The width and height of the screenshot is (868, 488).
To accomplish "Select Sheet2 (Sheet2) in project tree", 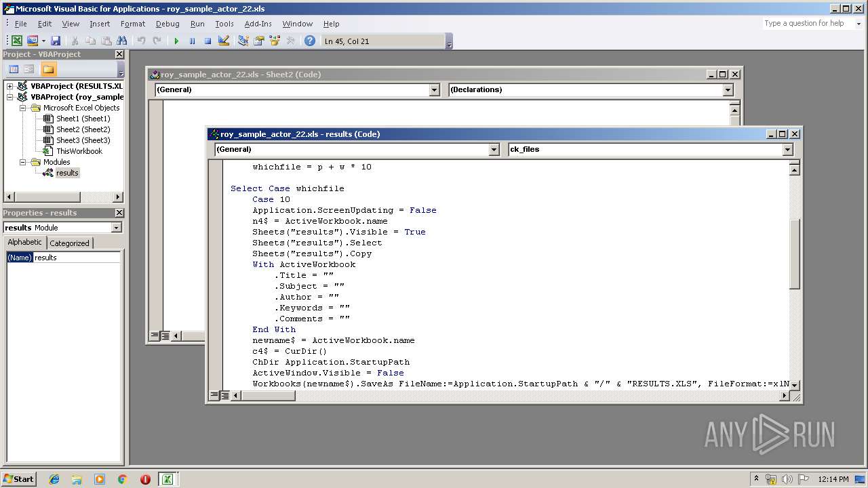I will [83, 129].
